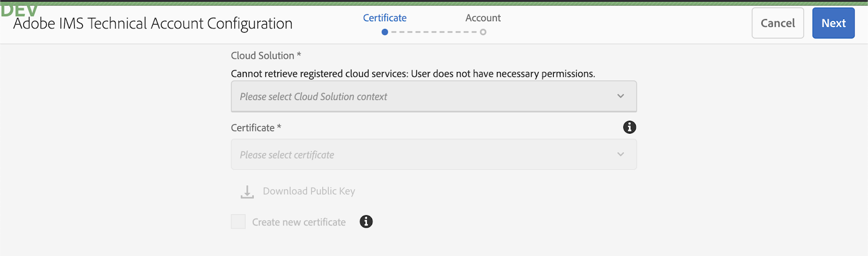Click the green DEV environment badge
This screenshot has width=868, height=256.
(x=19, y=10)
